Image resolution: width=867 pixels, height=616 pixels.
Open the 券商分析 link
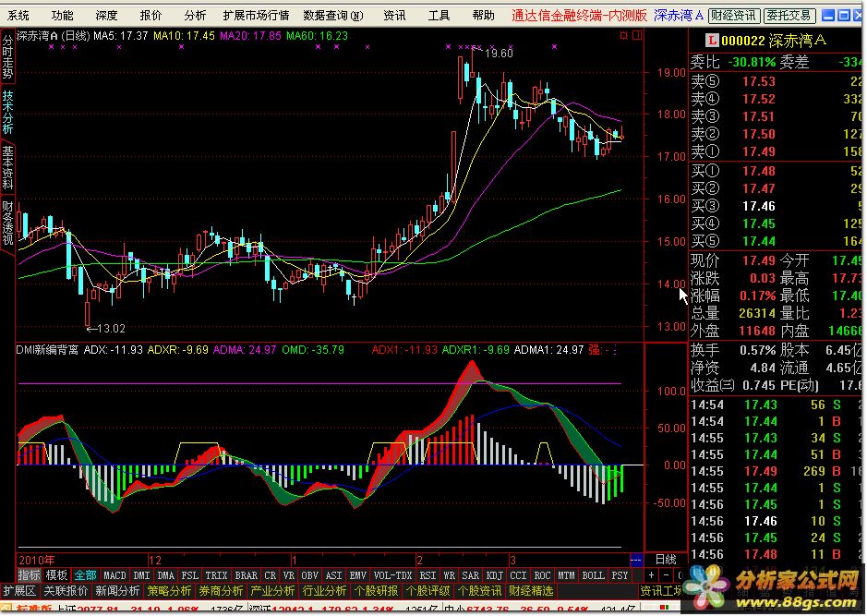(221, 591)
